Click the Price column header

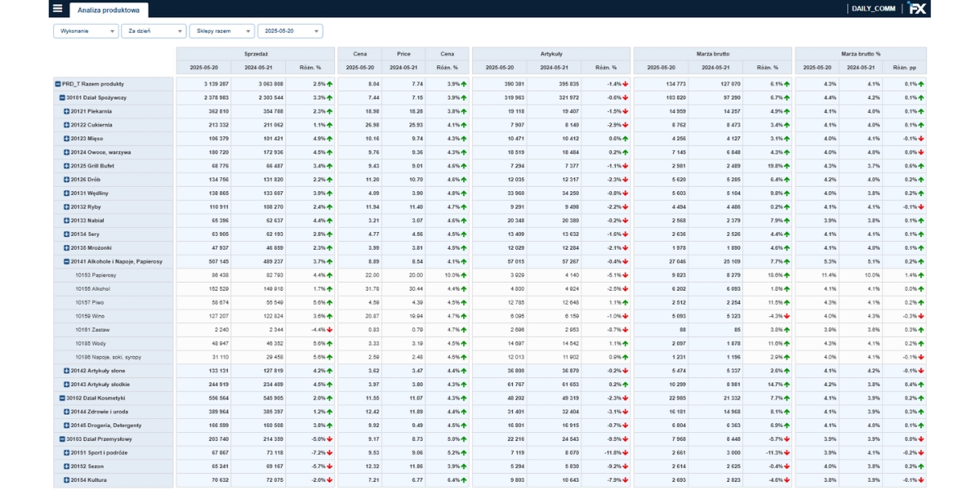[403, 54]
